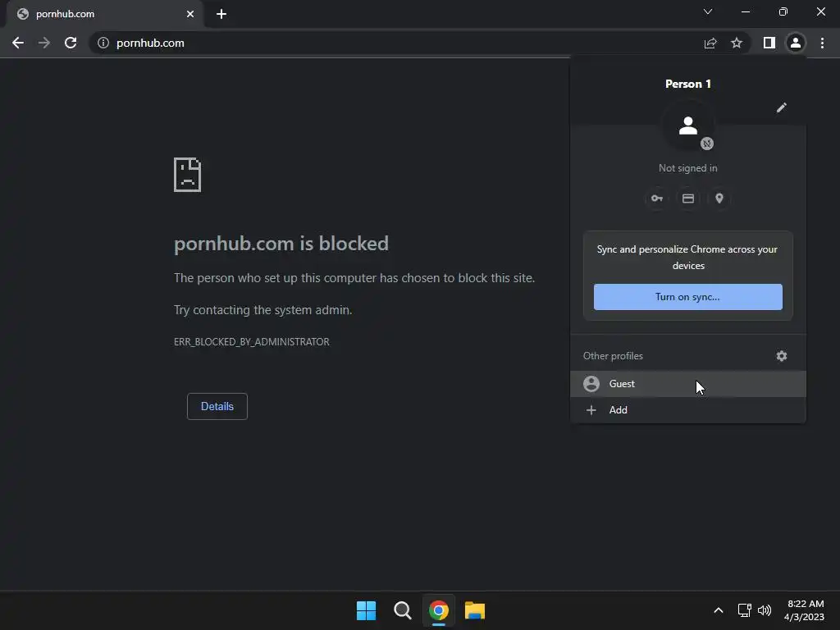
Task: Click the Details button
Action: click(x=217, y=406)
